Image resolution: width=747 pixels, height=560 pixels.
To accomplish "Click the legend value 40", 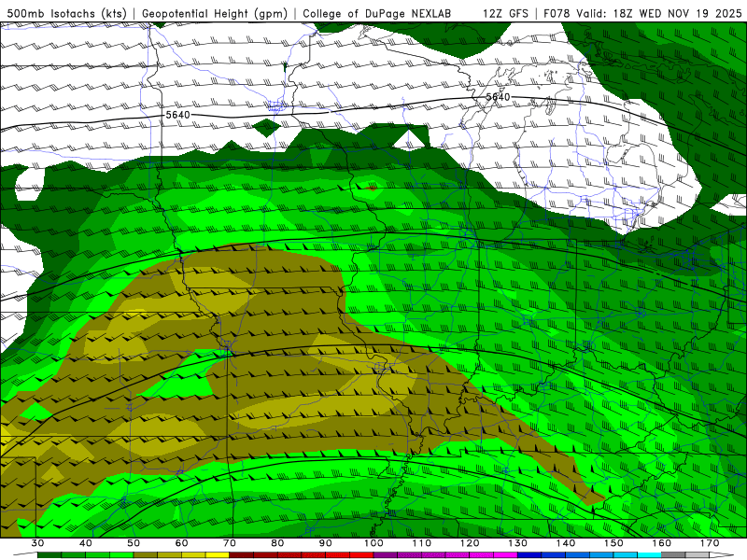I will [x=86, y=543].
